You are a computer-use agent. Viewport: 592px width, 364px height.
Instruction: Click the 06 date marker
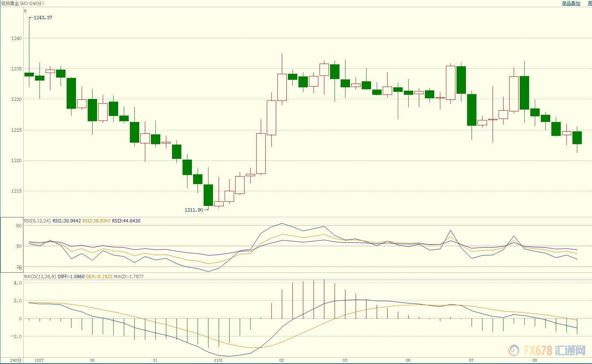(408, 360)
